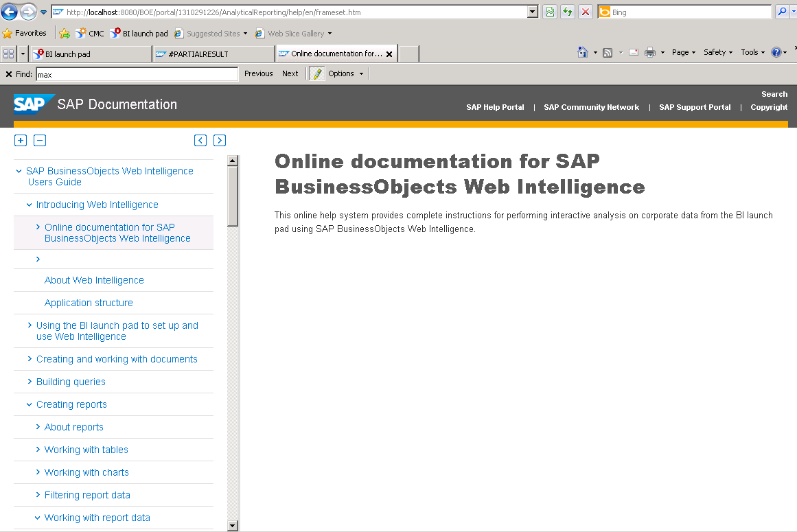Collapse SAP BusinessObjects Web Intelligence Users Guide
The height and width of the screenshot is (532, 797).
(19, 171)
